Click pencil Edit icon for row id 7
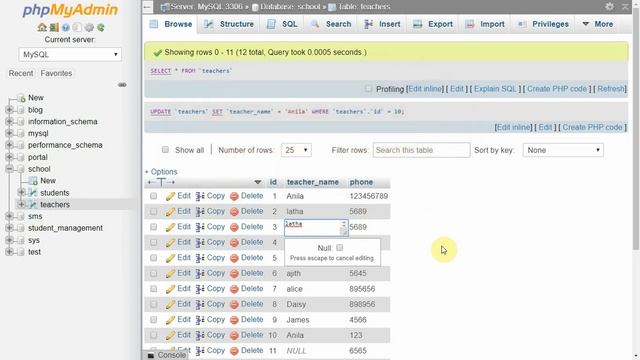This screenshot has width=640, height=360. click(x=170, y=289)
